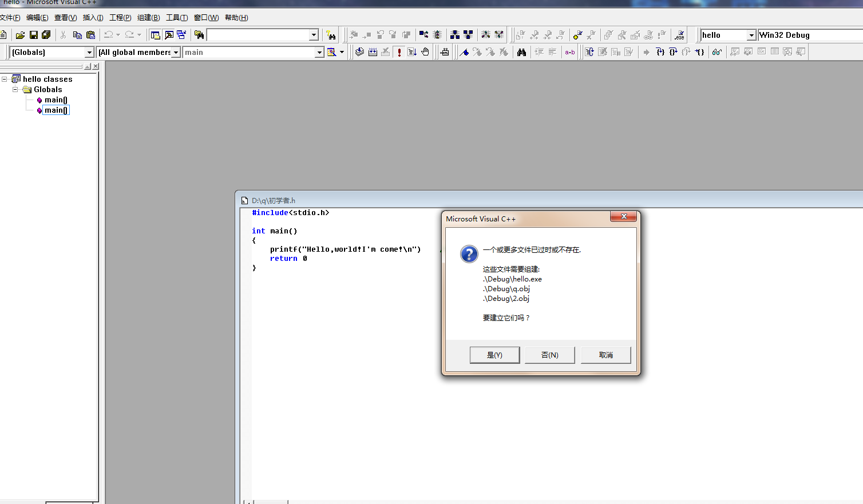Click the Indent selection icon
Viewport: 863px width, 504px height.
tap(539, 52)
